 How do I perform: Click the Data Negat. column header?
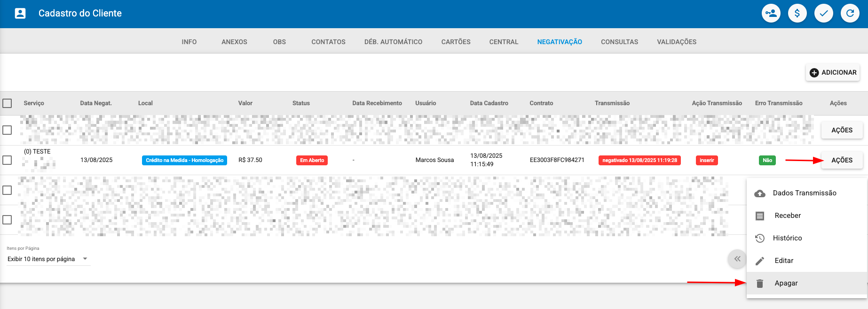point(96,103)
